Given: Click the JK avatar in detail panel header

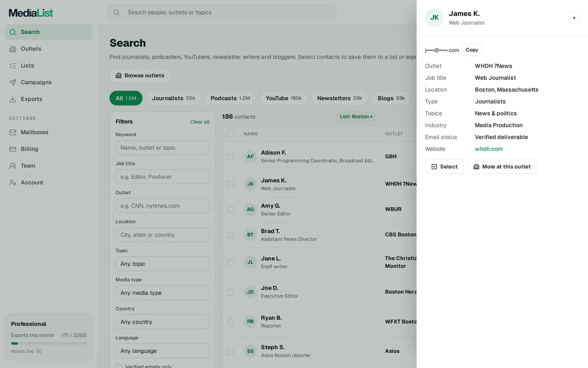Looking at the screenshot, I should pyautogui.click(x=434, y=18).
